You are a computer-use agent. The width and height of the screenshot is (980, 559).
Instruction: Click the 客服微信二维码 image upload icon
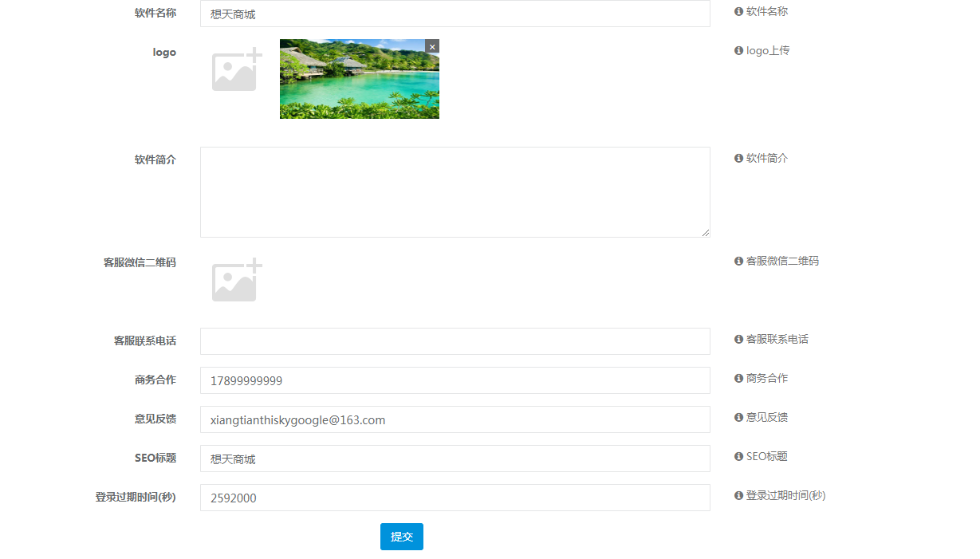pos(237,280)
